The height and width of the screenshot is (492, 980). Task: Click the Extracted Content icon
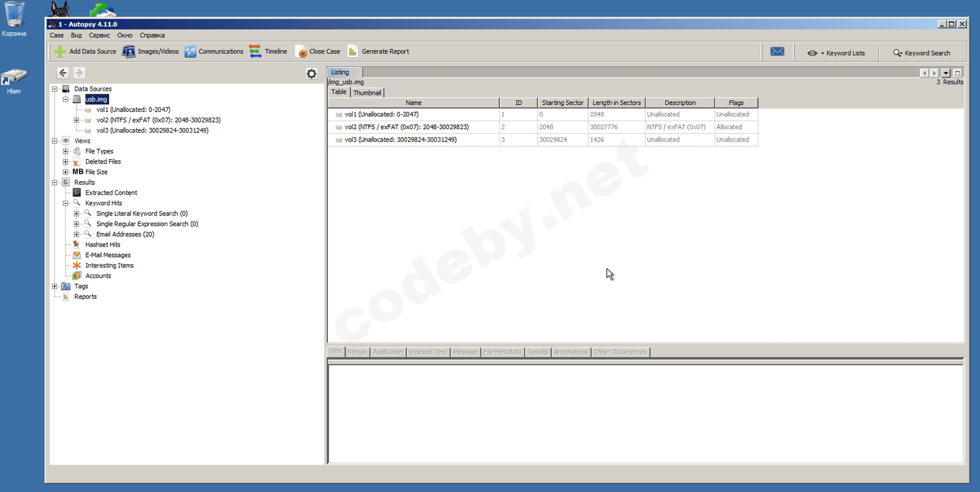click(77, 193)
